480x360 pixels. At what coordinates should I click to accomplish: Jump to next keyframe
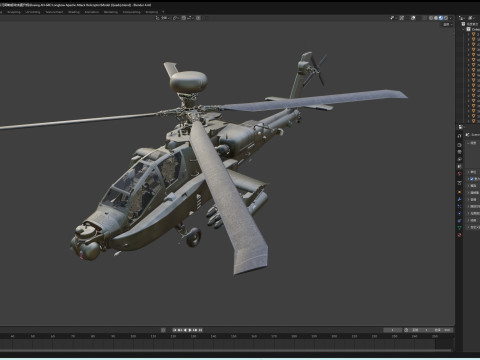[195, 330]
